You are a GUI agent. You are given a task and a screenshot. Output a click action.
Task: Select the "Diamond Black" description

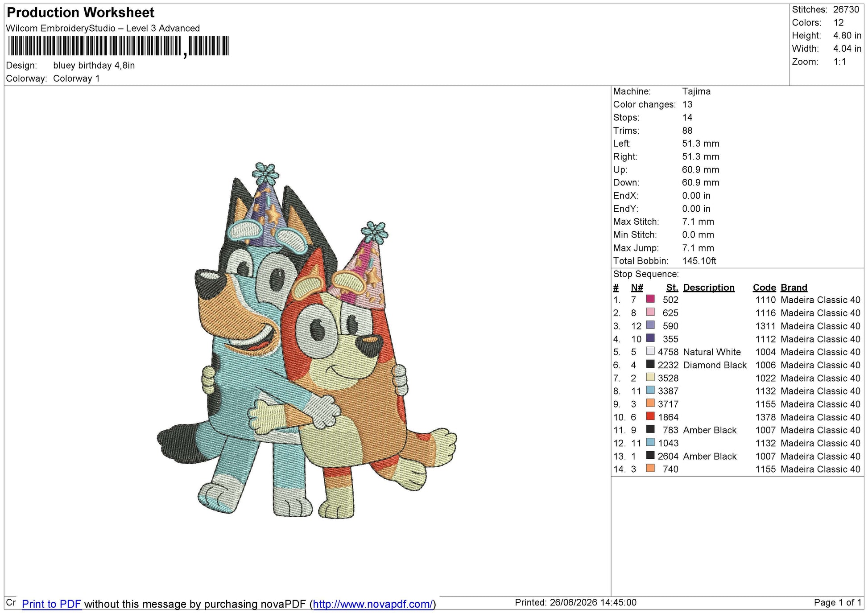coord(715,365)
